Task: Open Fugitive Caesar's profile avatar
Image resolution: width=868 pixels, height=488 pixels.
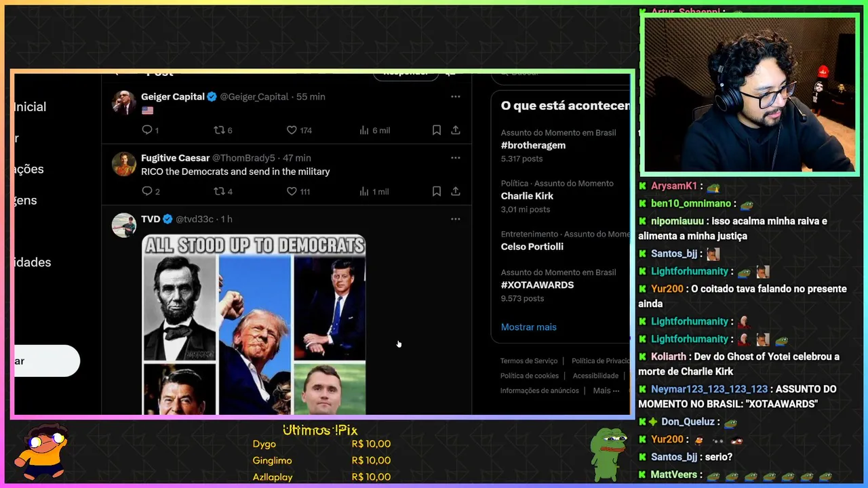Action: (124, 163)
